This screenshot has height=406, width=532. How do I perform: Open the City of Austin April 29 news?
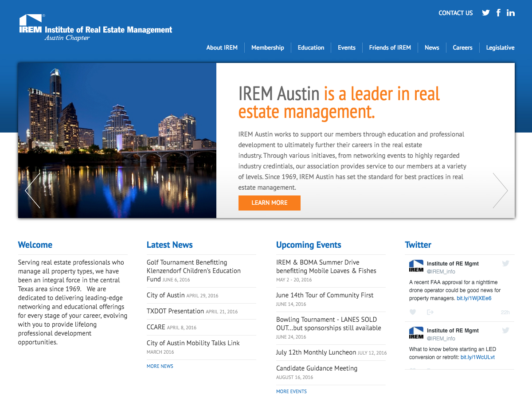pos(166,295)
